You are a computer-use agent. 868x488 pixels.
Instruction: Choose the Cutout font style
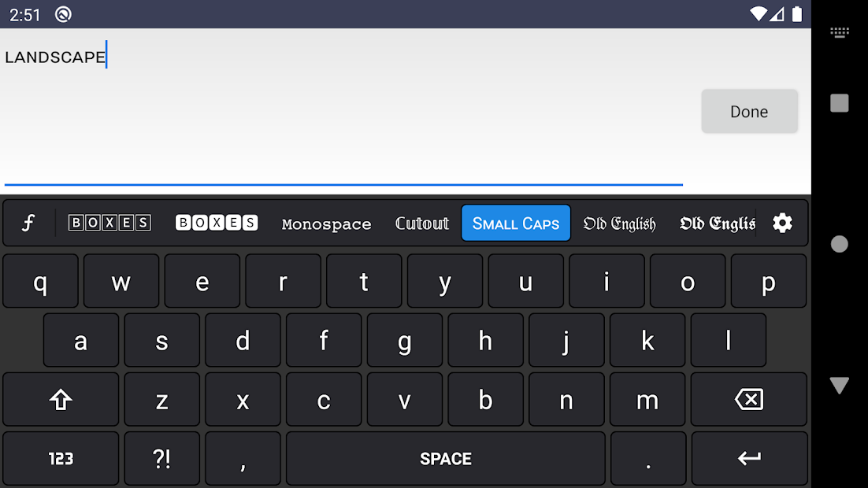click(x=422, y=224)
